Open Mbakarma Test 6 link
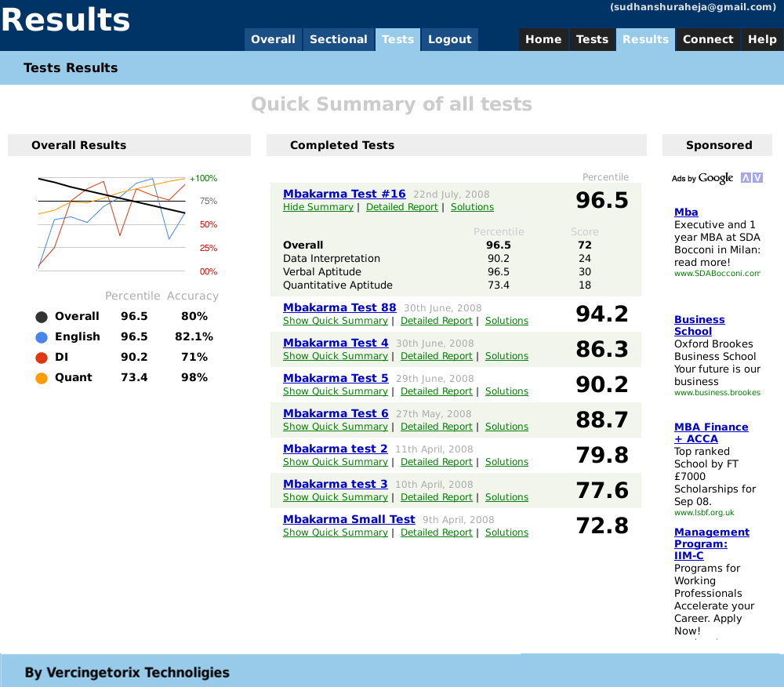The image size is (784, 687). (336, 413)
